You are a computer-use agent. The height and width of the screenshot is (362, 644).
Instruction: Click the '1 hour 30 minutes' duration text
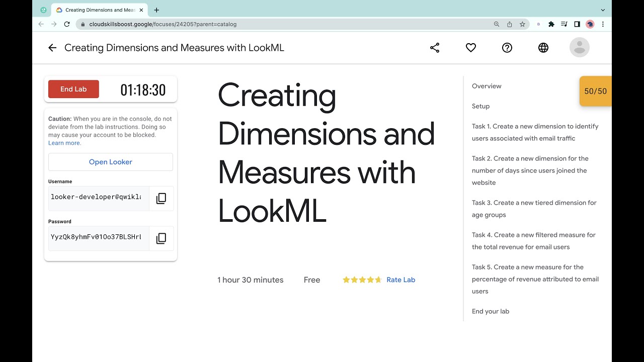[x=251, y=280]
